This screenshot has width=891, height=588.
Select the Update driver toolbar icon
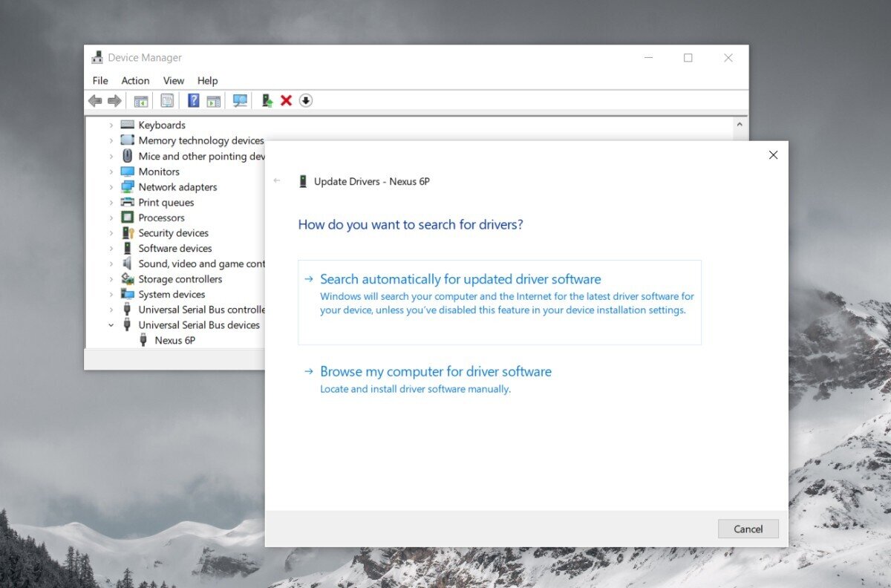[x=266, y=100]
